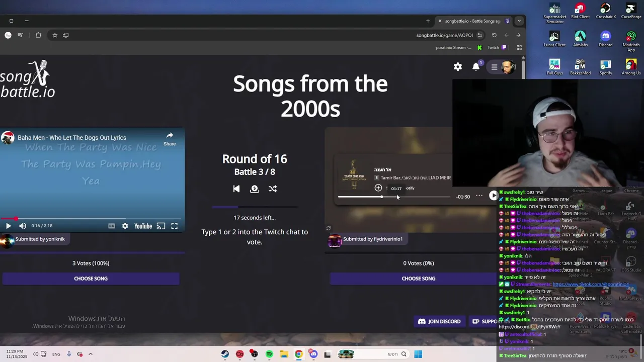Open songbattle settings gear
The height and width of the screenshot is (362, 644).
tap(458, 67)
